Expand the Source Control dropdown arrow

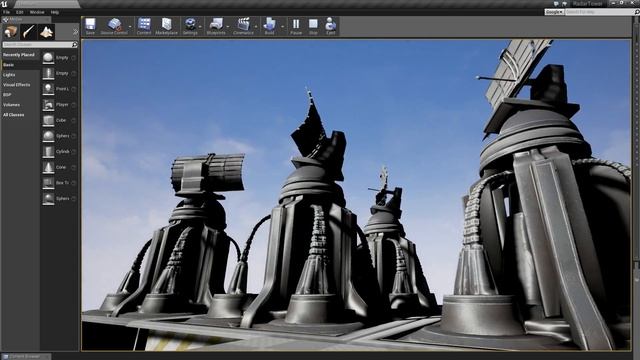[130, 27]
